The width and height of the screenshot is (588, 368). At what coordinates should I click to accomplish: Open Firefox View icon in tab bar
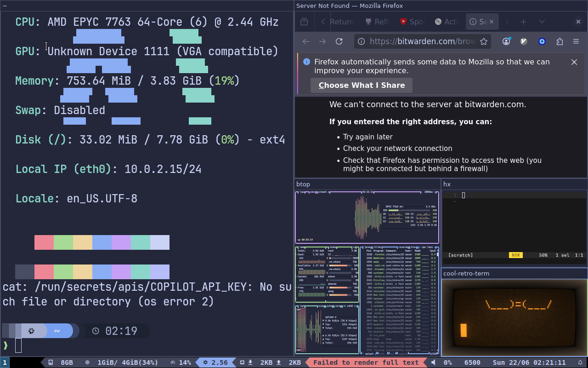304,22
